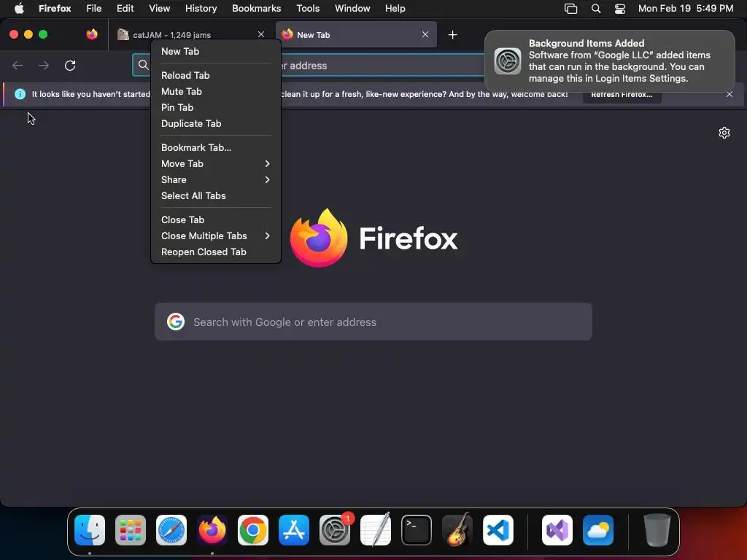Choose Close Tab in context menu
The width and height of the screenshot is (747, 560).
[x=216, y=220]
